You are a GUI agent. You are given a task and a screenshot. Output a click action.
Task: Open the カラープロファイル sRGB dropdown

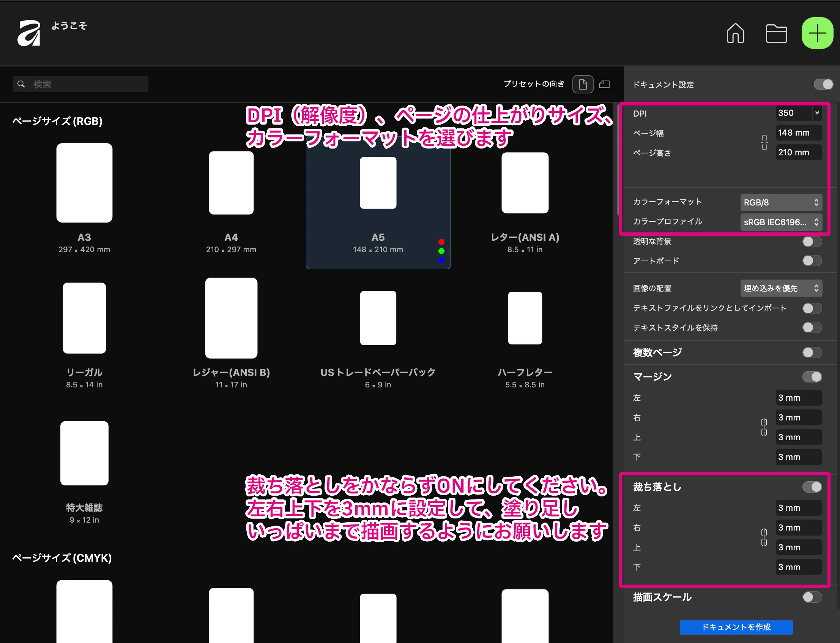pos(781,222)
